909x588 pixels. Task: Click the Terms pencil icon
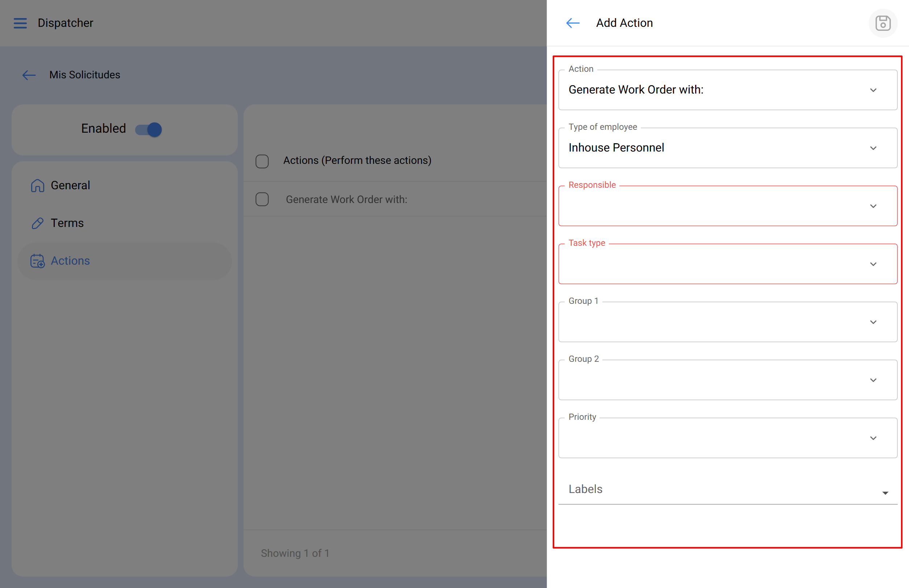tap(37, 223)
